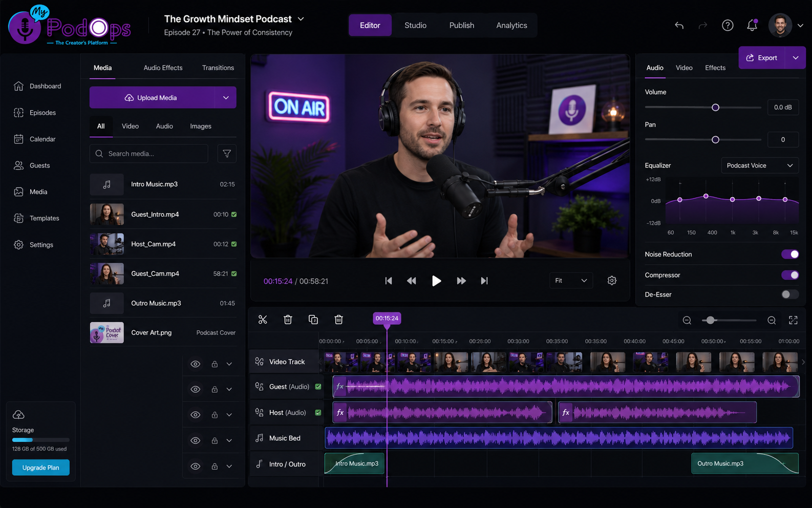Toggle checkbox beside Guest_Intro.mp4

(x=234, y=215)
